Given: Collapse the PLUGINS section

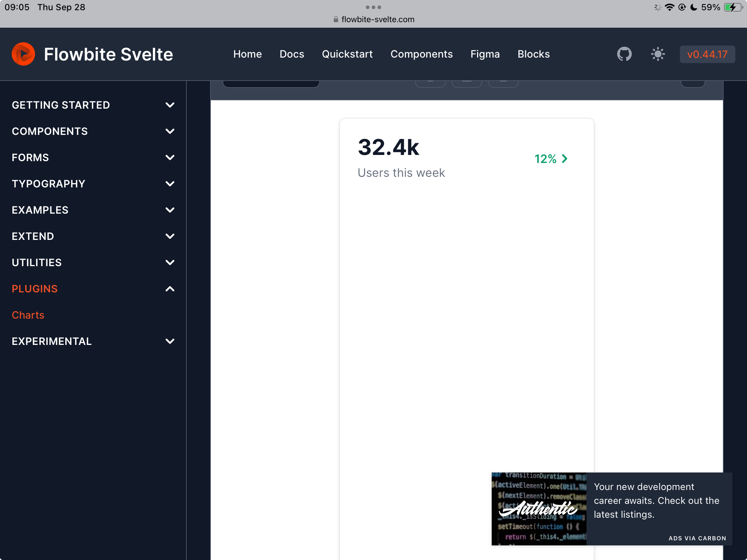Looking at the screenshot, I should click(x=34, y=288).
